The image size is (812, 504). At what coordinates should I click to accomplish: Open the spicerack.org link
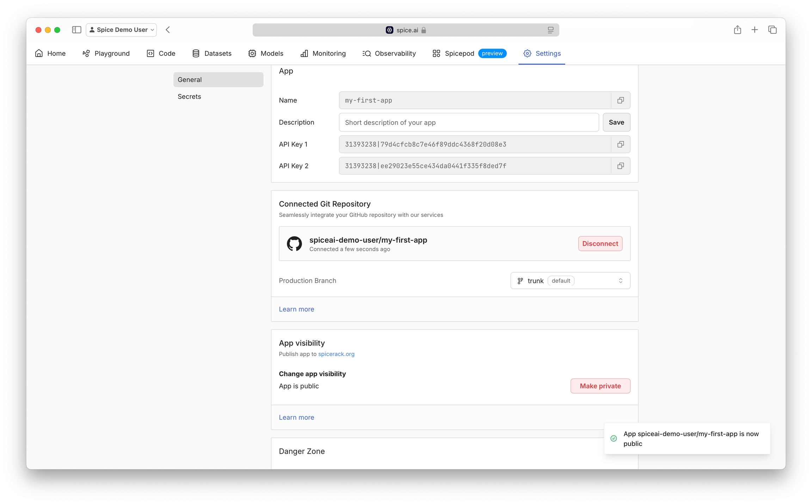click(x=336, y=354)
